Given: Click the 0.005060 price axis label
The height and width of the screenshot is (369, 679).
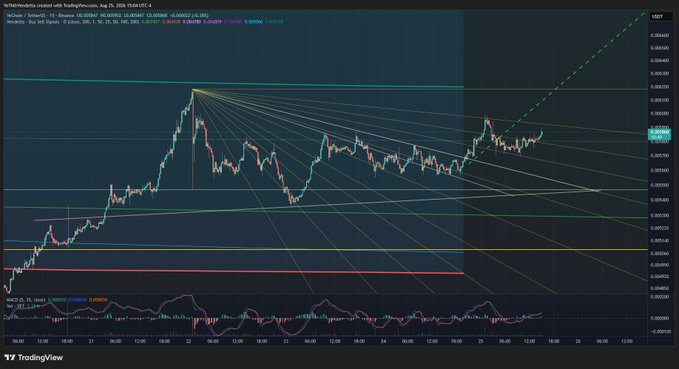Looking at the screenshot, I should (659, 253).
